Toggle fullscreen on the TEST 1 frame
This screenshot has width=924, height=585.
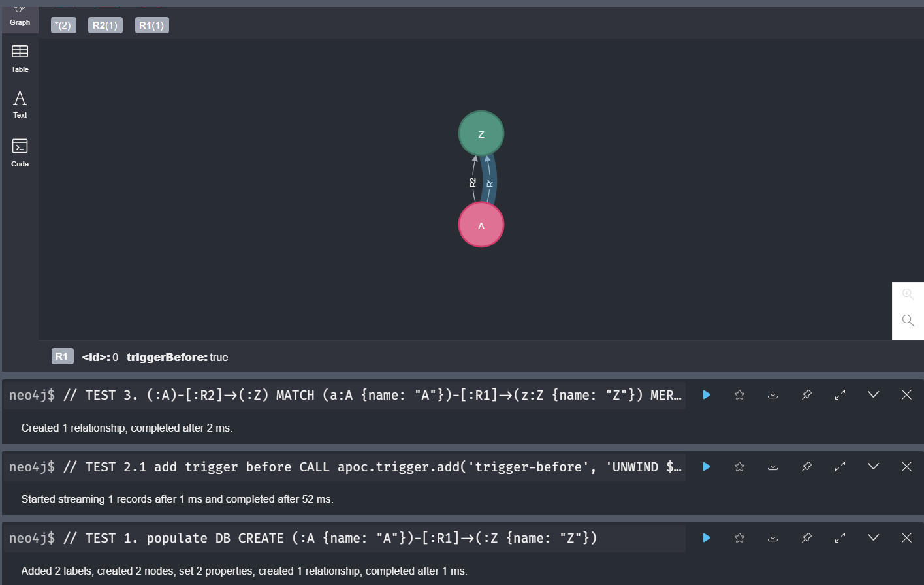point(840,537)
